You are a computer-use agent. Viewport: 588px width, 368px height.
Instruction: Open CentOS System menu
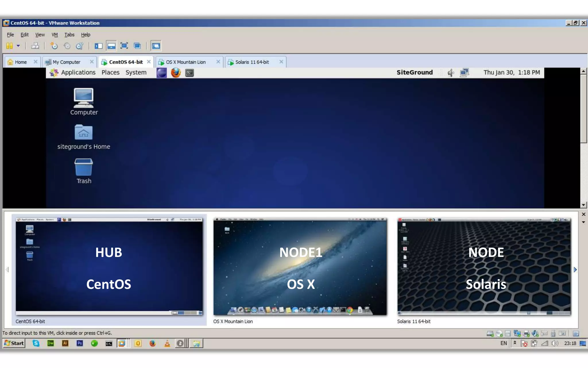[x=136, y=72]
